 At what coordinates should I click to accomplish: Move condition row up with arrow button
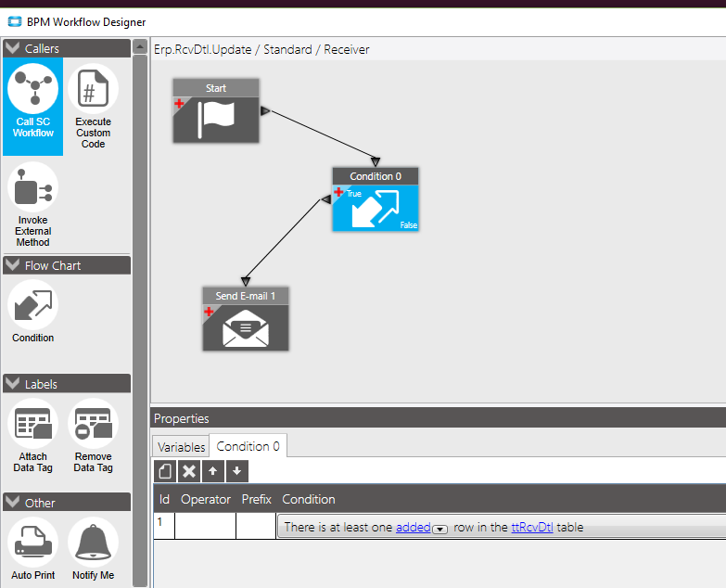213,471
